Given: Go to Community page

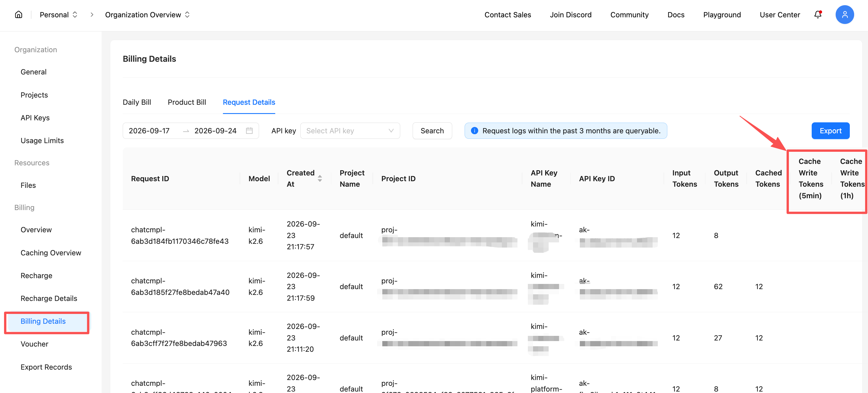Looking at the screenshot, I should tap(629, 14).
